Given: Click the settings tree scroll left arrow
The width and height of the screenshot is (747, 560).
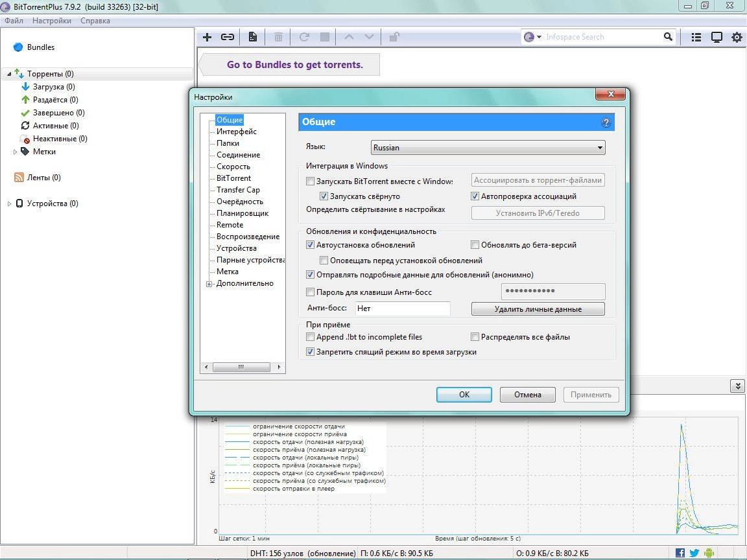Looking at the screenshot, I should pos(206,367).
